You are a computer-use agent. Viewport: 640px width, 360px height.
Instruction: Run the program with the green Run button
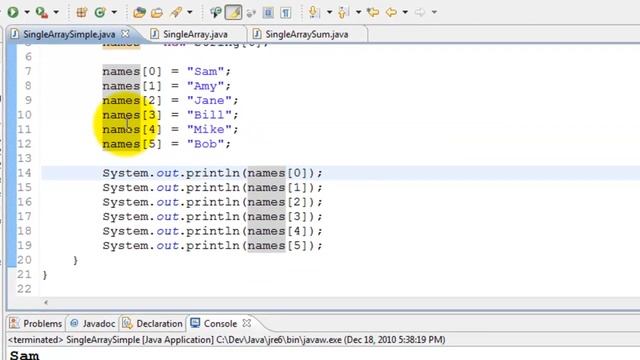point(13,12)
